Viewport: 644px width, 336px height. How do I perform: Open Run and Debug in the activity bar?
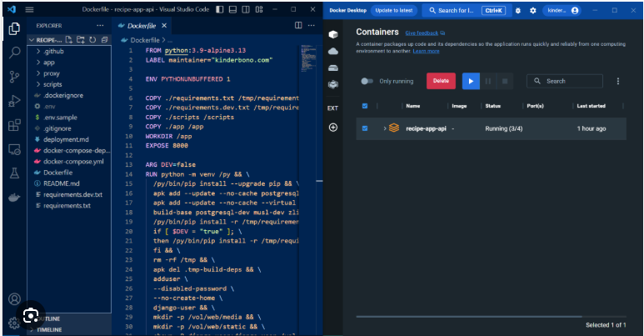(14, 102)
